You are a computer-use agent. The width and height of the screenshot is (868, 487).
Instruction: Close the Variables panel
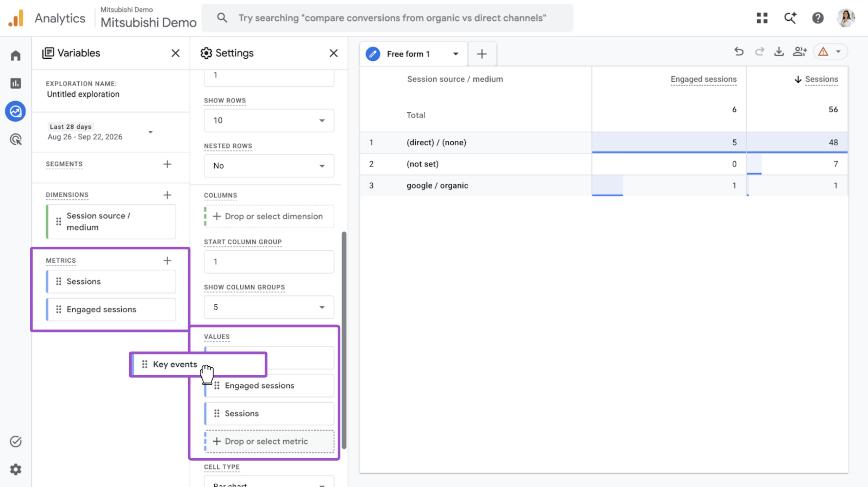[x=175, y=53]
